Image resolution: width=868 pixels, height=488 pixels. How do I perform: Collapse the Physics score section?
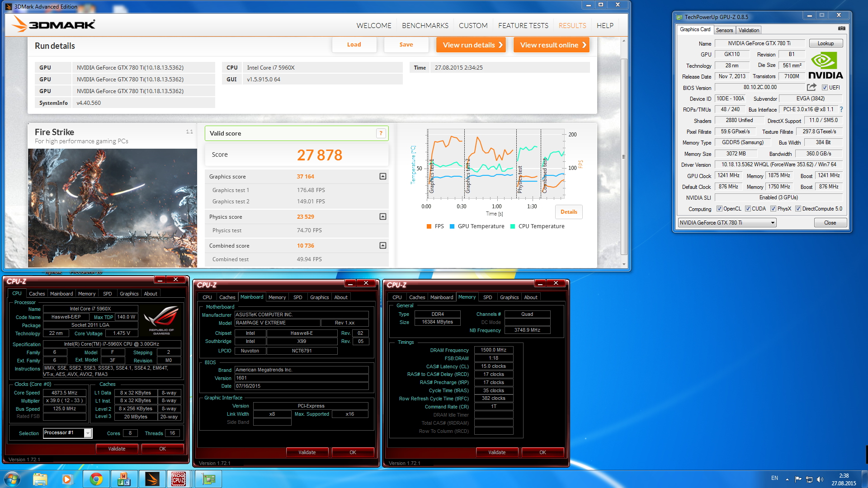383,216
